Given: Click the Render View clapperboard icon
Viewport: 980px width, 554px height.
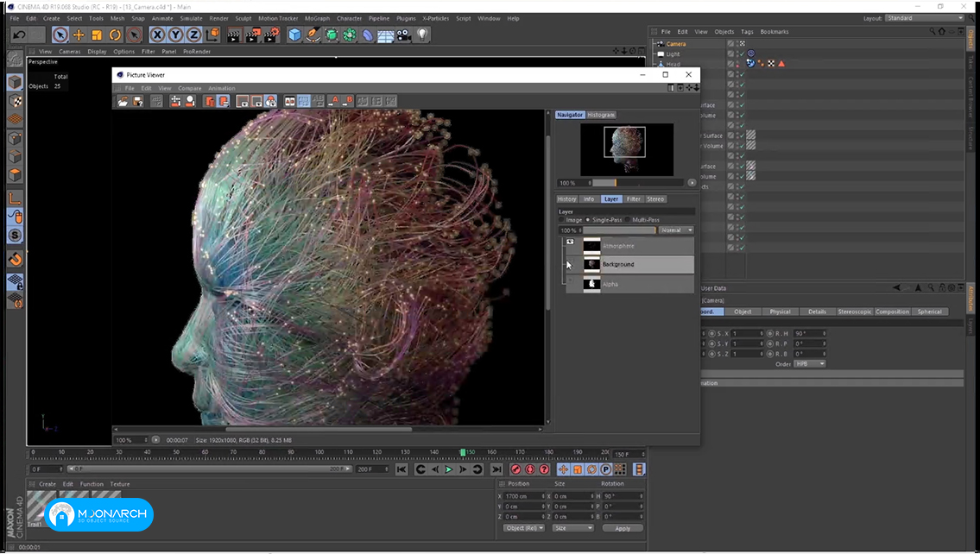Looking at the screenshot, I should [234, 35].
